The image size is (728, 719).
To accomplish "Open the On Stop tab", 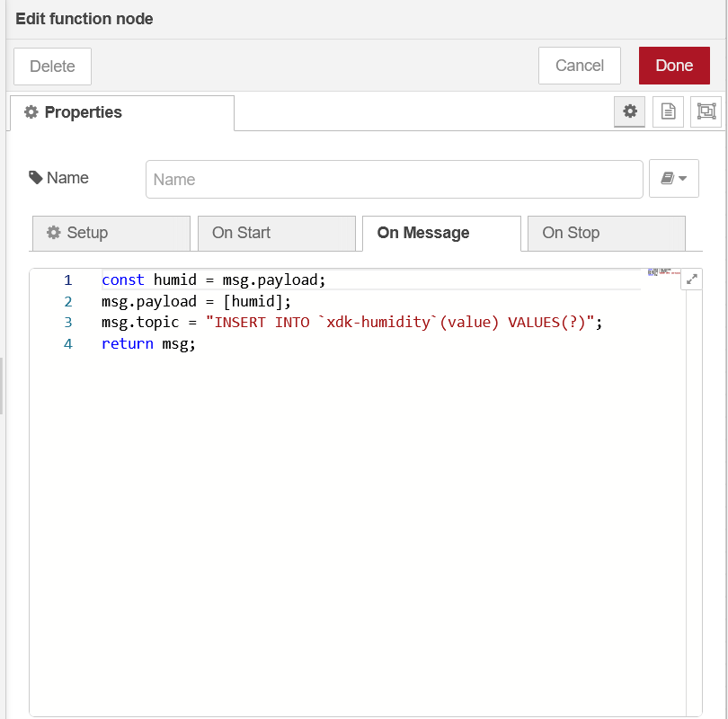I will [x=606, y=233].
